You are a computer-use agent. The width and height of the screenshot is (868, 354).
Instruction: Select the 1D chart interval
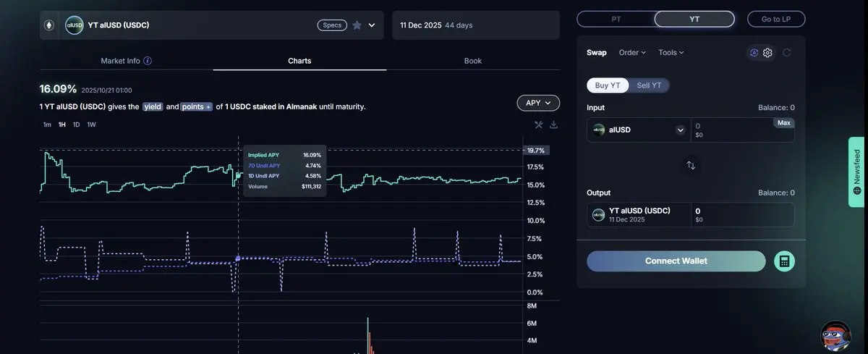(76, 125)
